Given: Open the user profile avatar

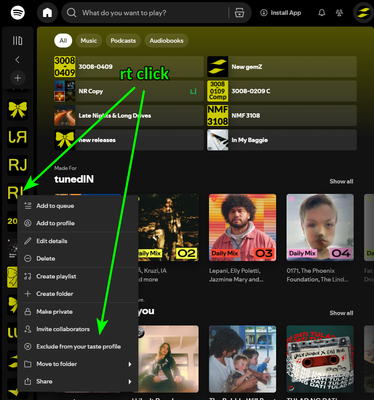Looking at the screenshot, I should [x=363, y=13].
